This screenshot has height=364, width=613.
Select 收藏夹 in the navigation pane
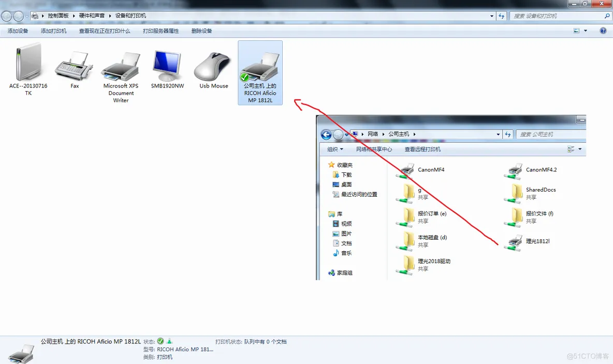[x=340, y=165]
